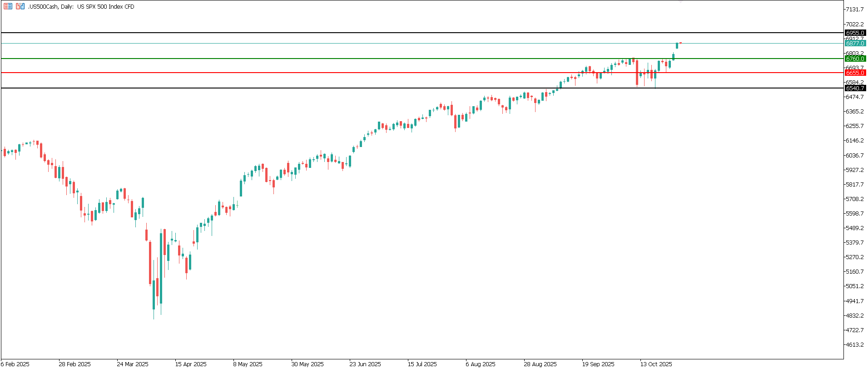Click the black 6540.7 price label
868x368 pixels.
[x=855, y=88]
